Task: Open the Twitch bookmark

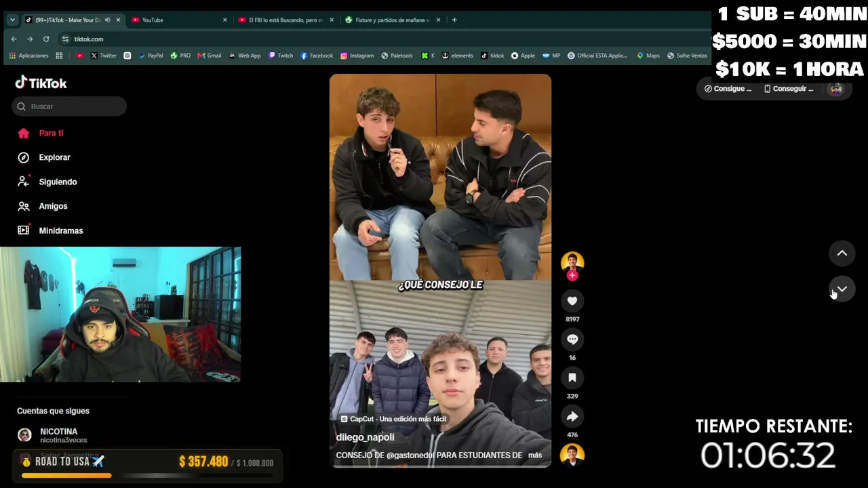Action: point(281,56)
